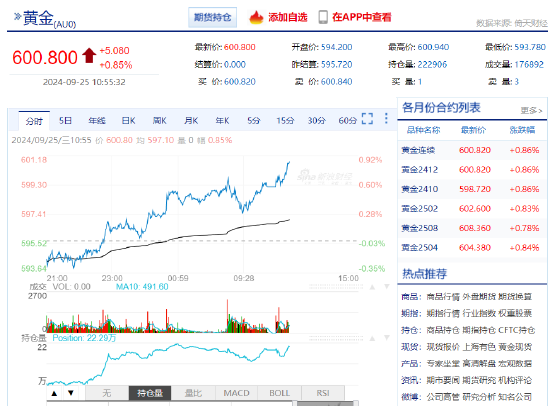The image size is (550, 406).
Task: Click the black up-triangle indicator button
Action: 54,393
